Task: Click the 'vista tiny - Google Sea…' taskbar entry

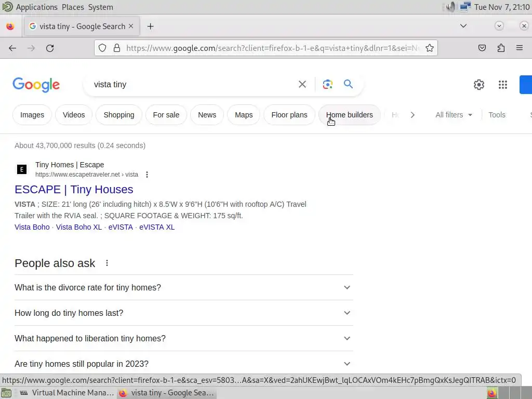Action: coord(167,393)
